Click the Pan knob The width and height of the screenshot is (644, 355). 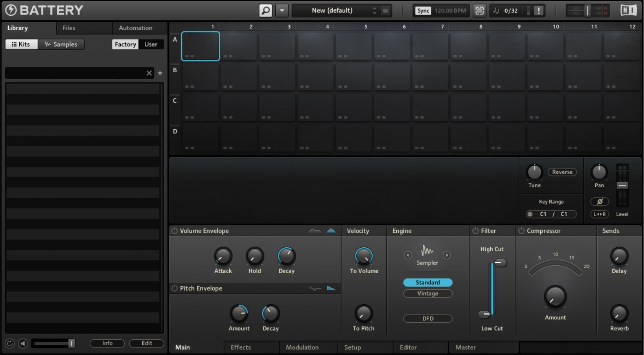pos(599,172)
